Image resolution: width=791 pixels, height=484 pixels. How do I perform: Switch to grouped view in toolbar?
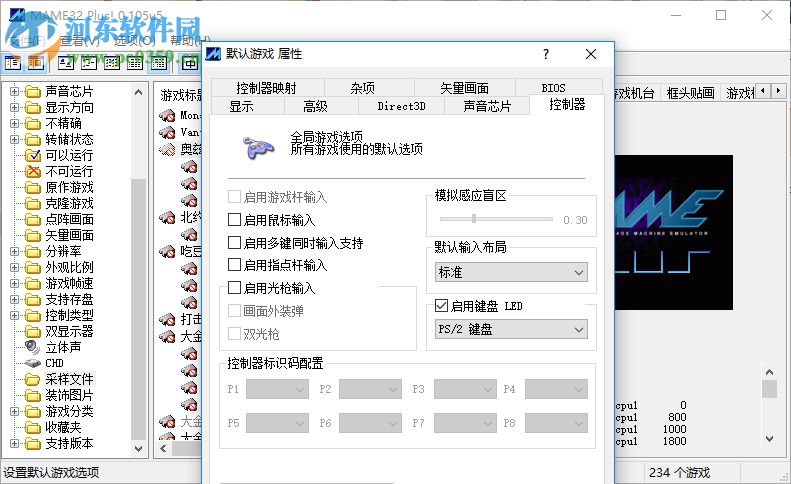coord(158,63)
